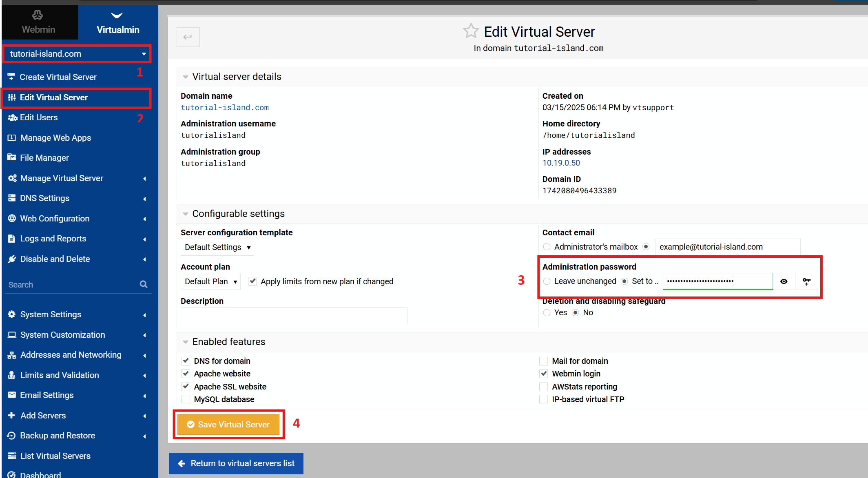Click the back arrow button
This screenshot has width=868, height=478.
[188, 37]
